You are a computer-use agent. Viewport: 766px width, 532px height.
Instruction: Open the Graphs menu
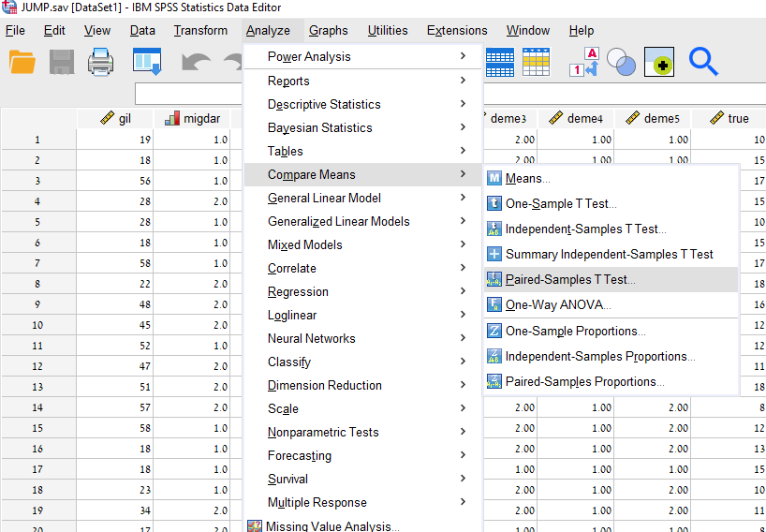[x=328, y=30]
